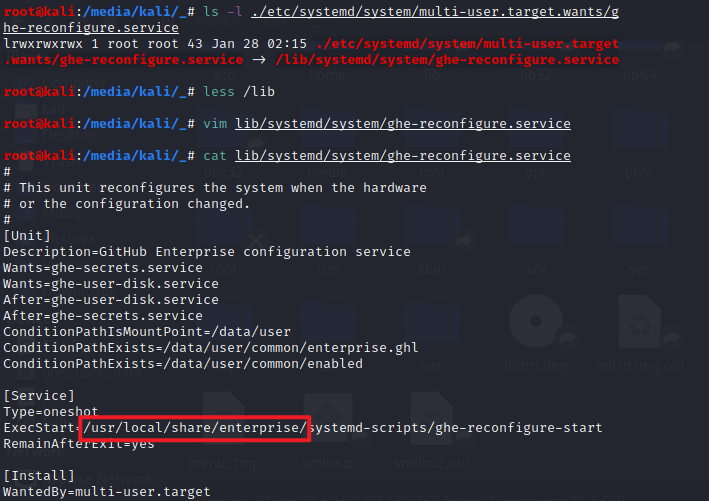
Task: Click the line ending in 'enterprise.ghl'
Action: 211,348
